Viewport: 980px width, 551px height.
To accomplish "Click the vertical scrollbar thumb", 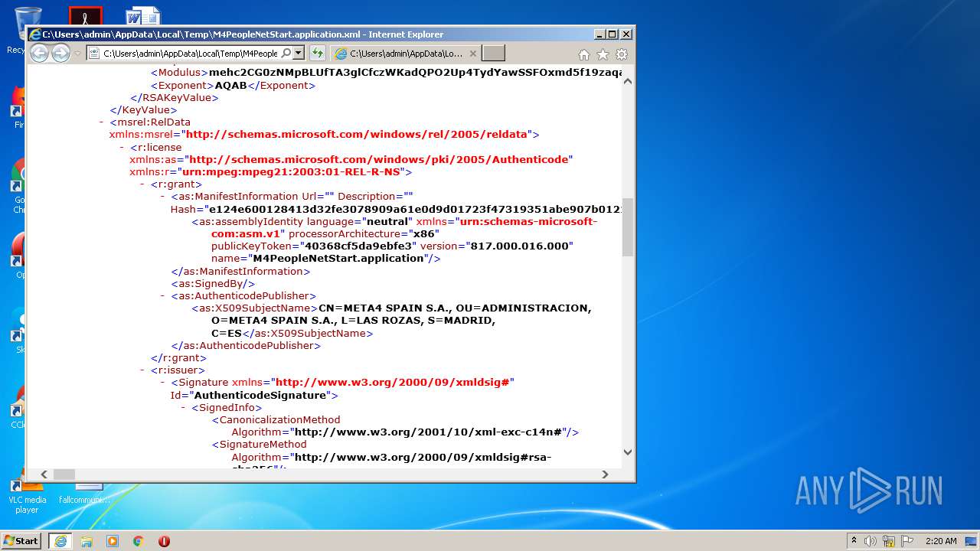I will tap(628, 227).
